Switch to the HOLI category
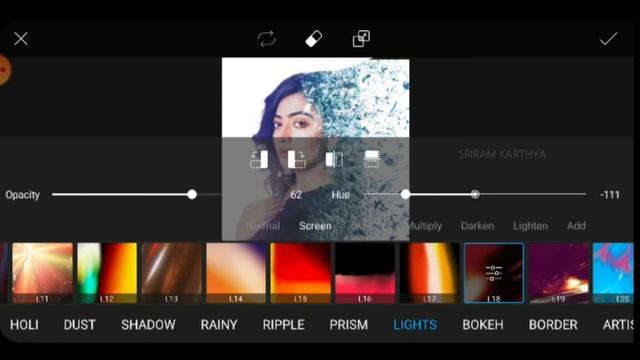 coord(24,325)
